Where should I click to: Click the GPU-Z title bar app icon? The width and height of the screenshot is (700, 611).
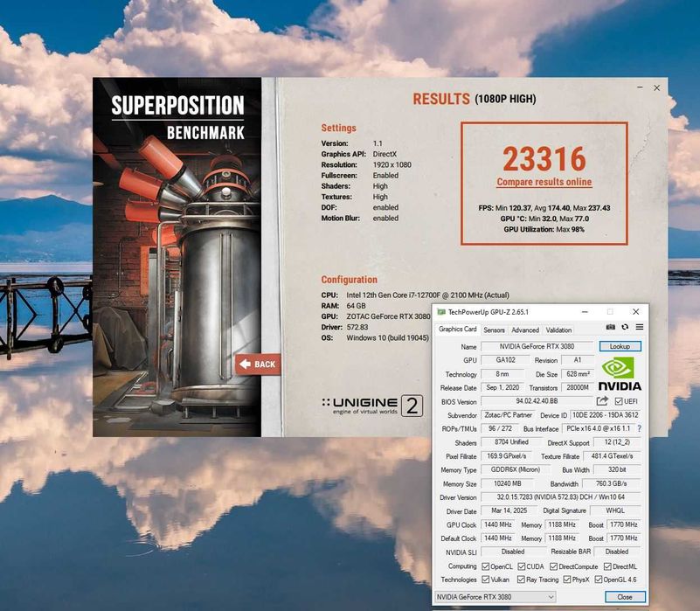point(441,312)
